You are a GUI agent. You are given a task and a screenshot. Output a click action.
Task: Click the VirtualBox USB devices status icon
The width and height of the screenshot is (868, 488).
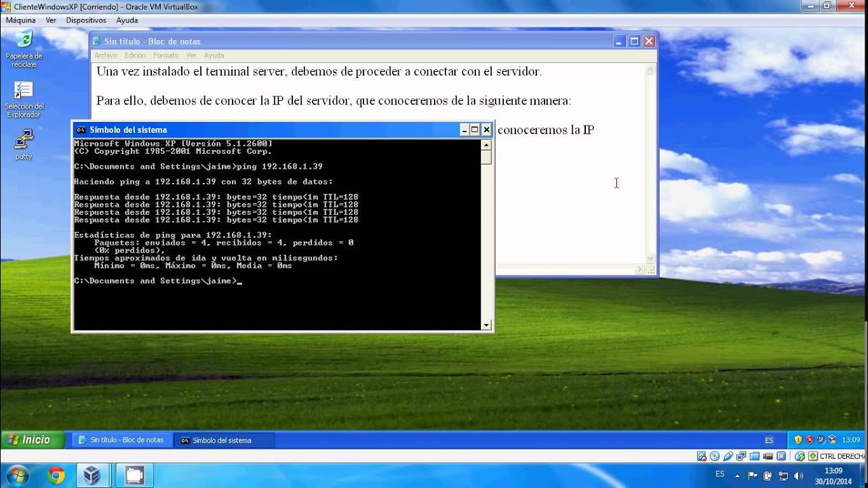point(728,456)
